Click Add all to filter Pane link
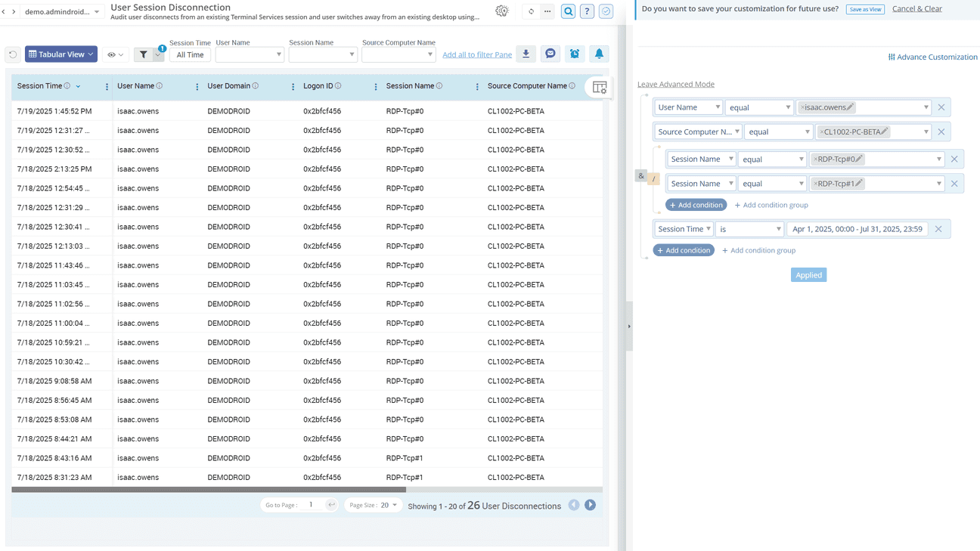980x551 pixels. click(477, 54)
